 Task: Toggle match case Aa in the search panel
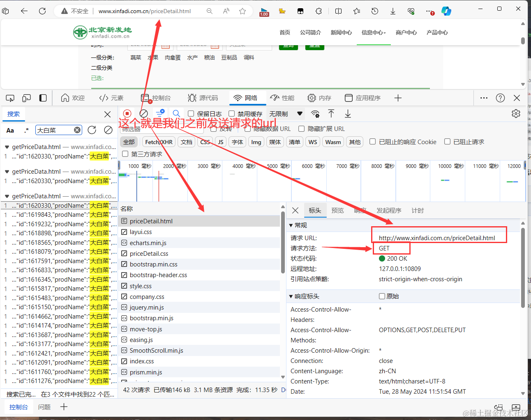pyautogui.click(x=10, y=131)
